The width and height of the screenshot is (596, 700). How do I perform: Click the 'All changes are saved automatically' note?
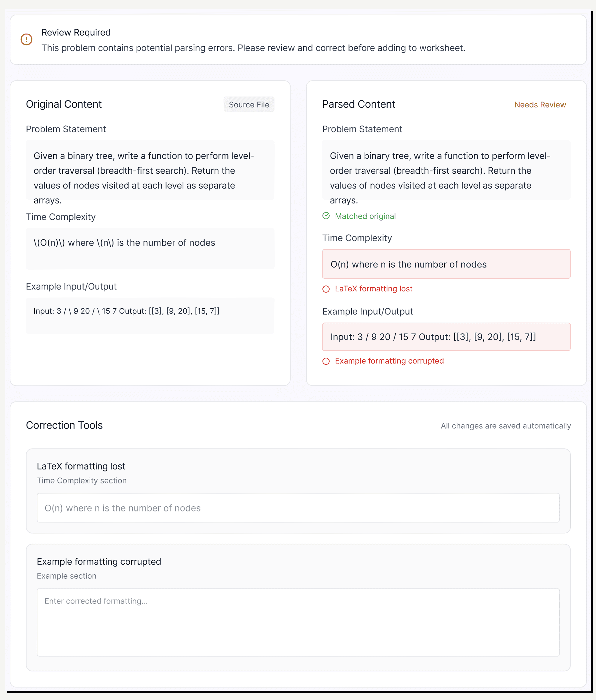coord(505,426)
